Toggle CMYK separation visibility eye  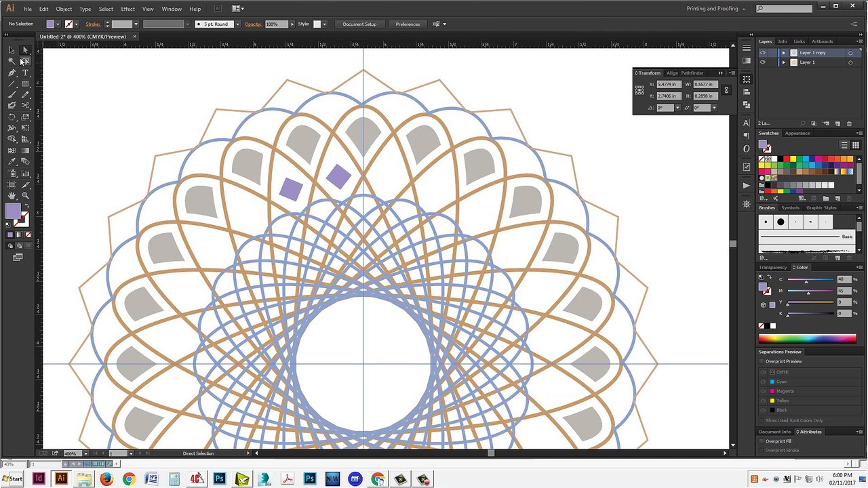[764, 372]
